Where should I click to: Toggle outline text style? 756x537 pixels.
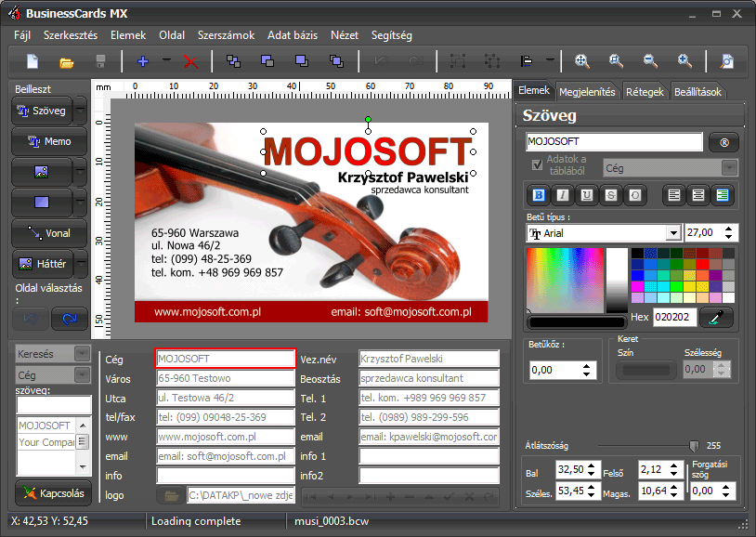pyautogui.click(x=635, y=195)
